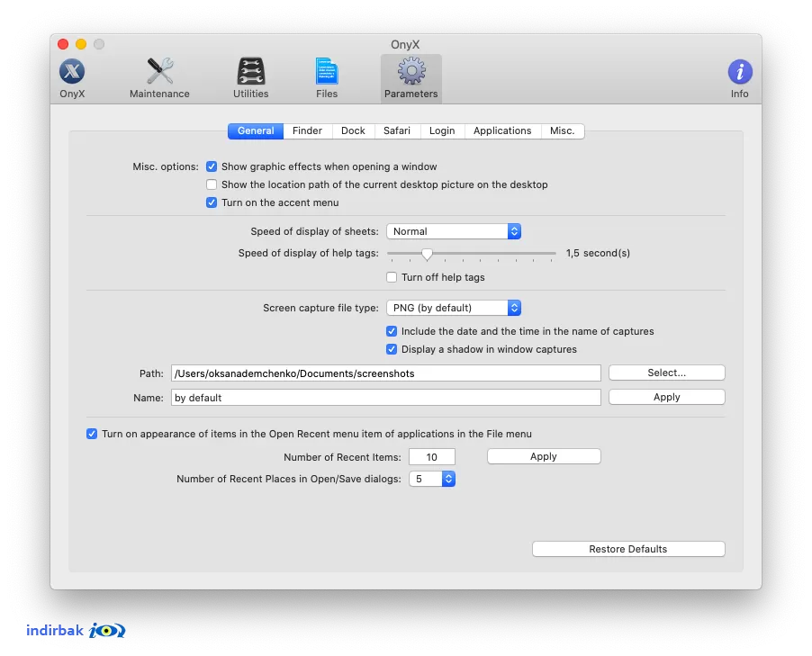Image resolution: width=812 pixels, height=656 pixels.
Task: Disable graphic effects when opening a window
Action: (212, 166)
